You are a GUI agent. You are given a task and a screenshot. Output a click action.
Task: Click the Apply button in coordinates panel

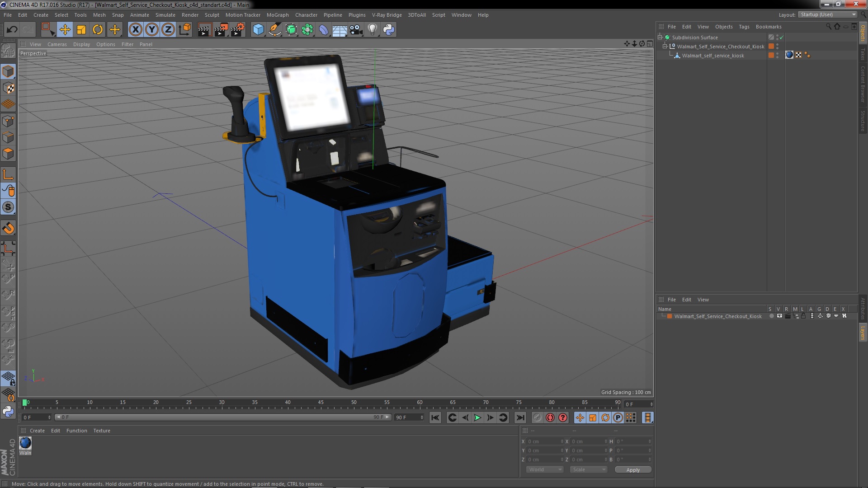click(632, 469)
